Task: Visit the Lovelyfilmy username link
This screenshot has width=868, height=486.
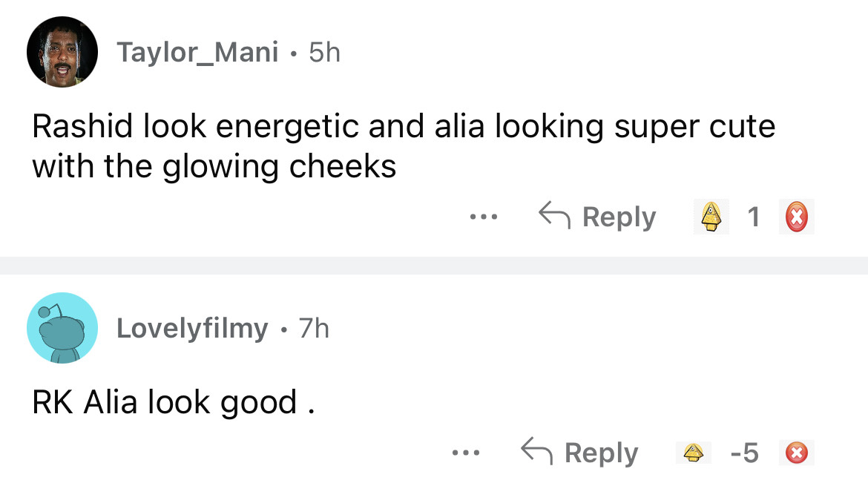Action: 192,327
